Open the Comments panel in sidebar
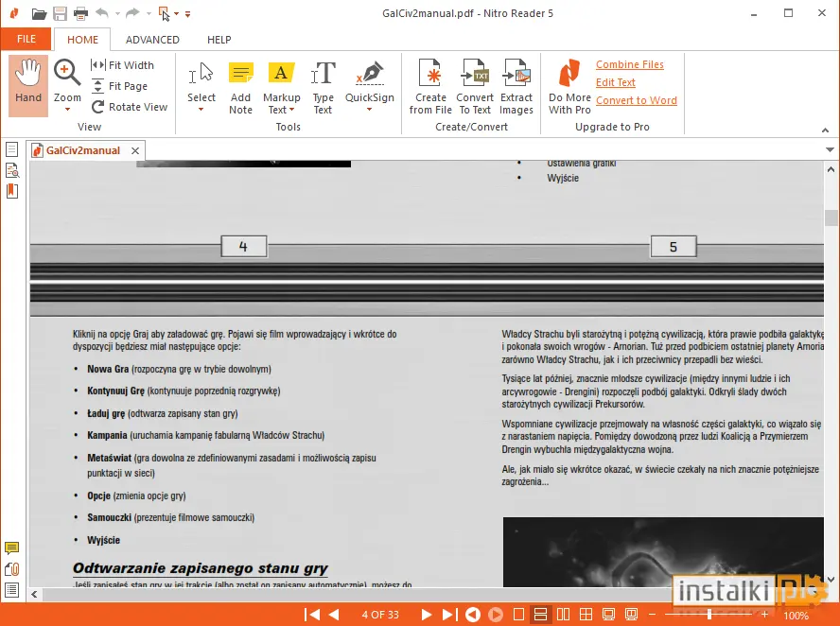This screenshot has height=626, width=840. pos(11,548)
